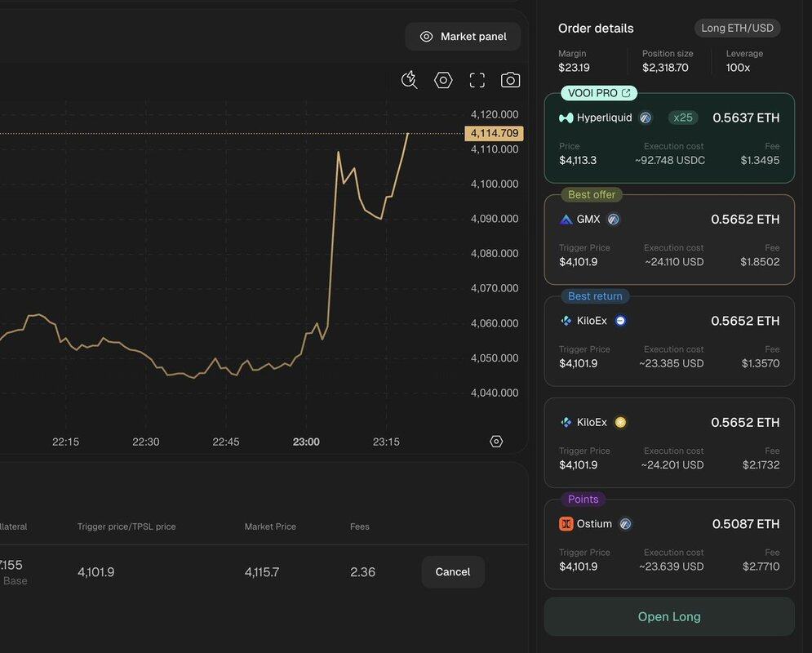Click GMX execution cost ~24.110 USD
The height and width of the screenshot is (653, 812).
point(674,262)
